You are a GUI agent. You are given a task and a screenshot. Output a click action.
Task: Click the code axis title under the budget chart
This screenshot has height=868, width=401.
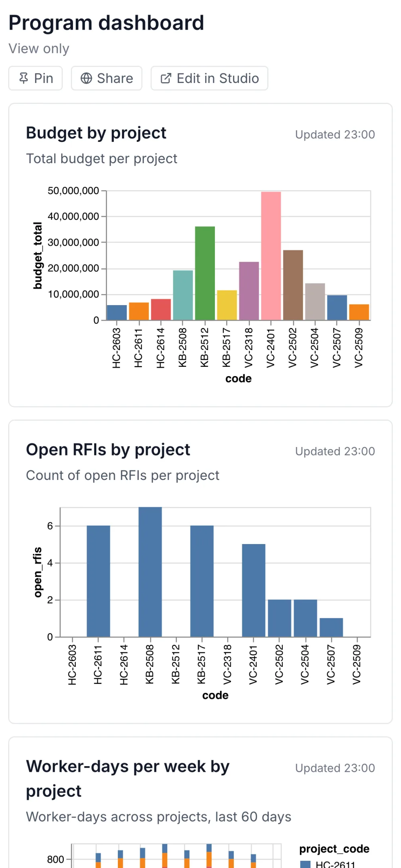(x=239, y=379)
